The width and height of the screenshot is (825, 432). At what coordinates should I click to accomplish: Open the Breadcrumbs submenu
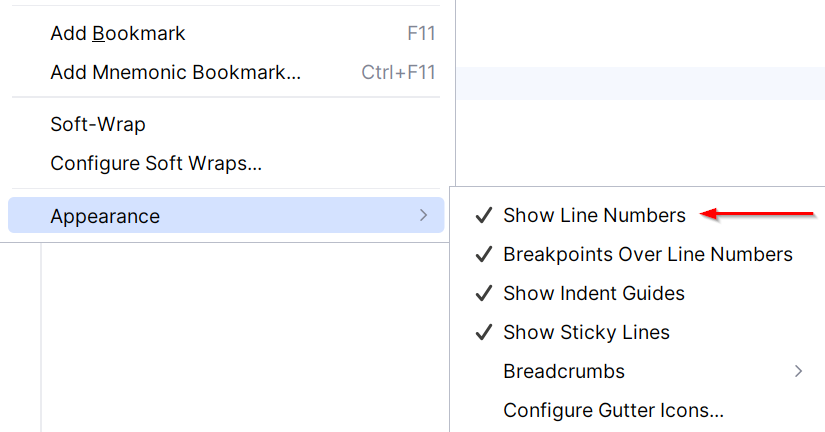pyautogui.click(x=564, y=372)
